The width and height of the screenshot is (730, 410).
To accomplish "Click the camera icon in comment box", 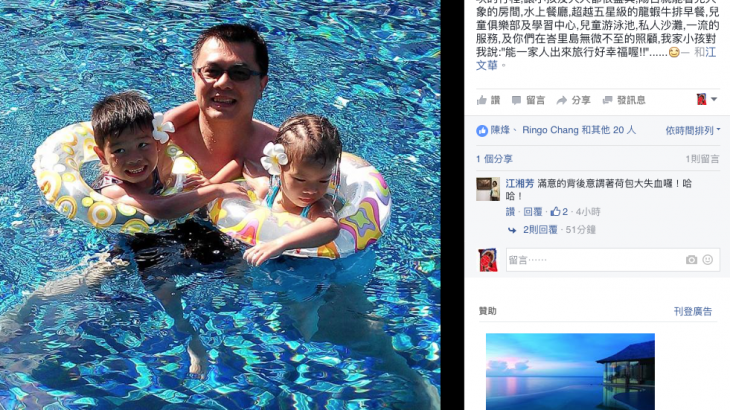I will (x=691, y=260).
